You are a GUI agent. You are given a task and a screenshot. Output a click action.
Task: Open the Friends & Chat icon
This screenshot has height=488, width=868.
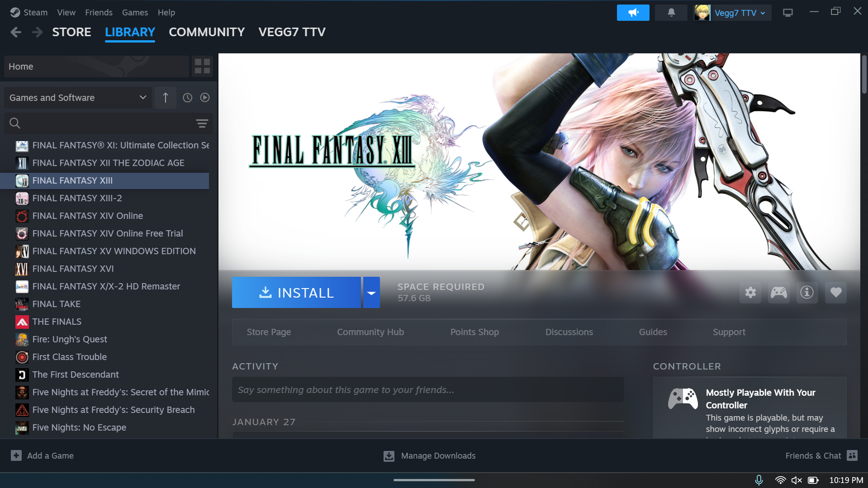[852, 455]
